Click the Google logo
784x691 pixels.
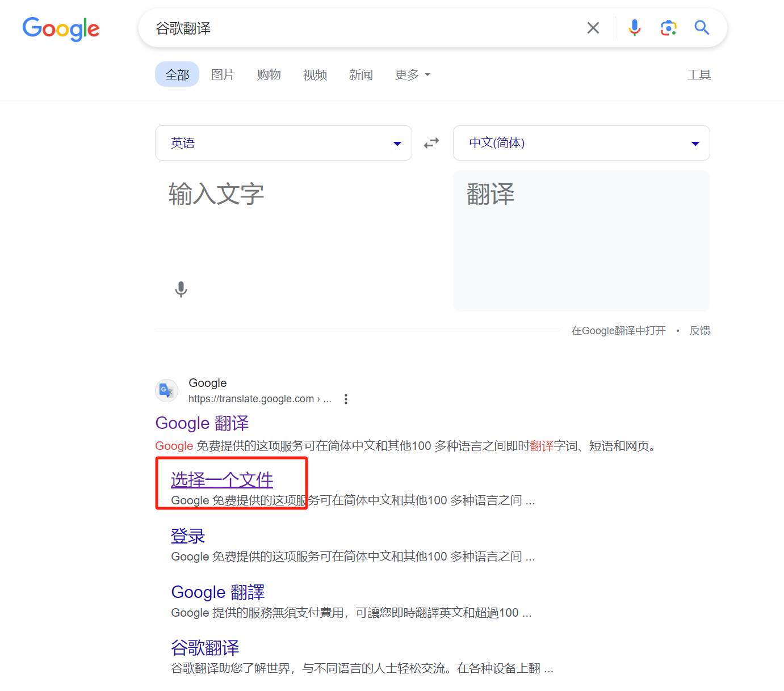coord(61,28)
